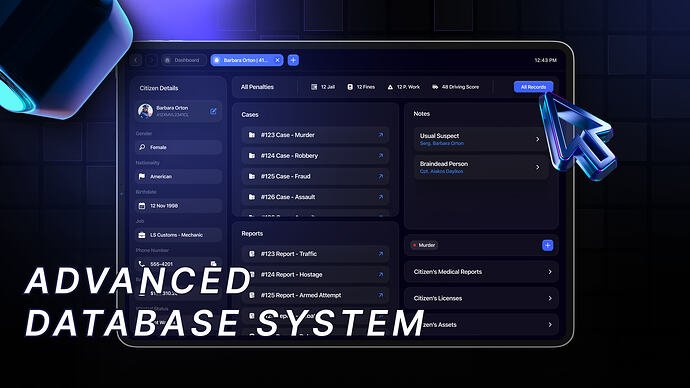Open #124 Case - Robbery via arrow
This screenshot has height=388, width=690.
[381, 156]
